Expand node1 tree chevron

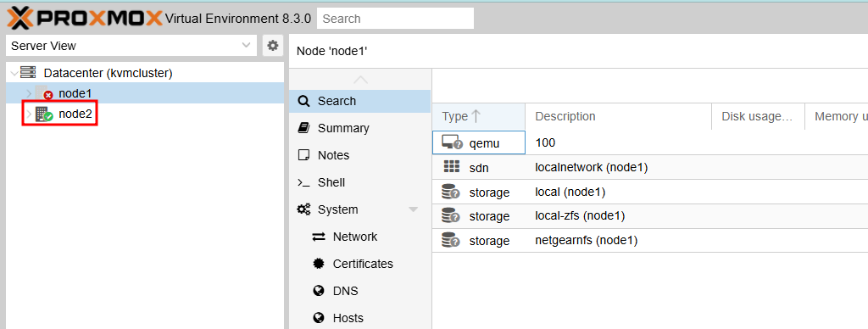[x=30, y=93]
